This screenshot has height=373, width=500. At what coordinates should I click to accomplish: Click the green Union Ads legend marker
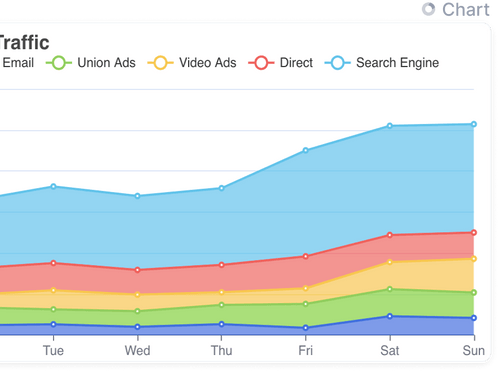pos(59,63)
